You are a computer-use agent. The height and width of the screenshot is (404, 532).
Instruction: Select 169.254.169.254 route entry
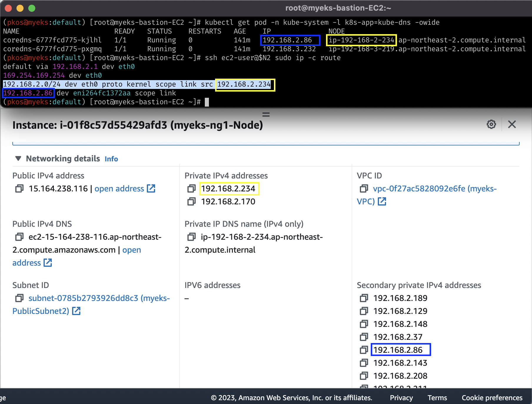pos(34,75)
